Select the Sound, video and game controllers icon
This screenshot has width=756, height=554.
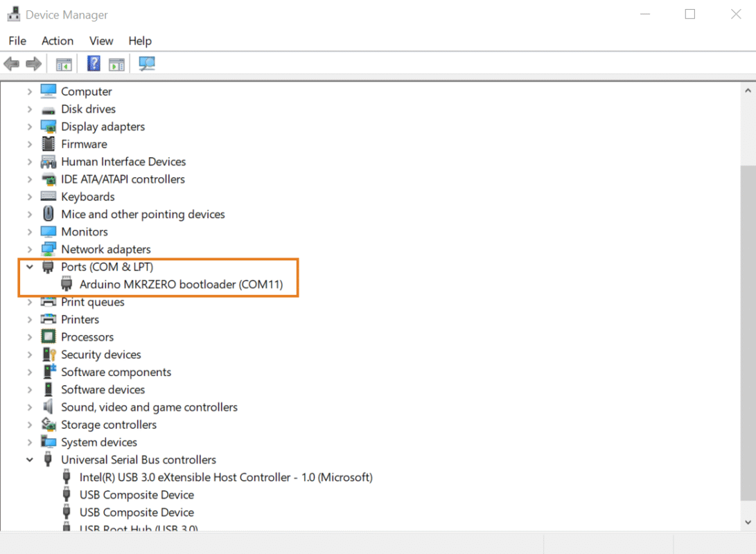point(48,407)
